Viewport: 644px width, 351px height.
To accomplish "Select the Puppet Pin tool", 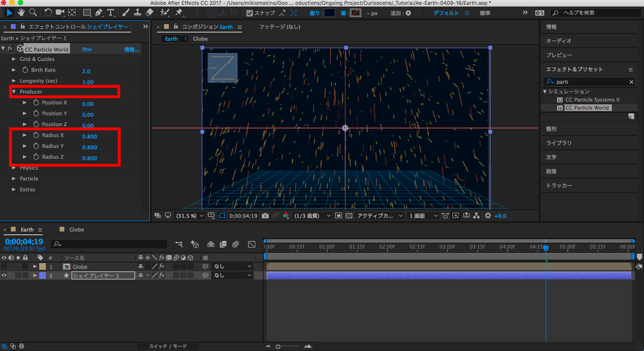I will pos(179,12).
